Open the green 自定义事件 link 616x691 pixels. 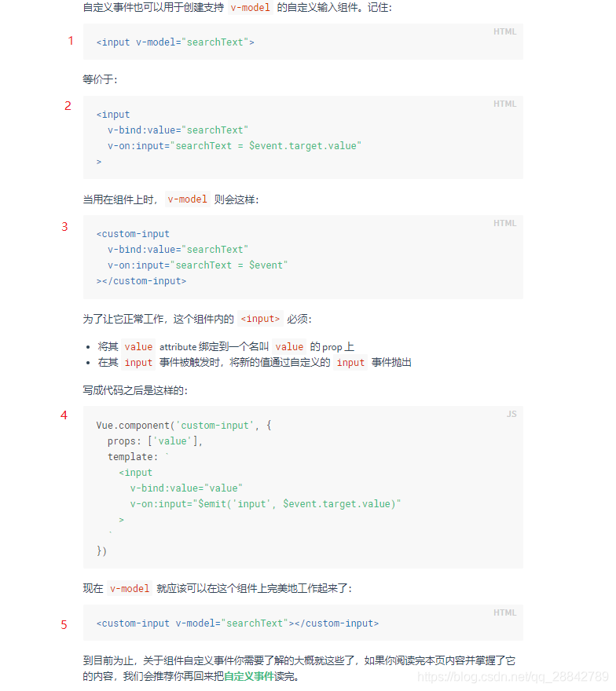point(249,676)
